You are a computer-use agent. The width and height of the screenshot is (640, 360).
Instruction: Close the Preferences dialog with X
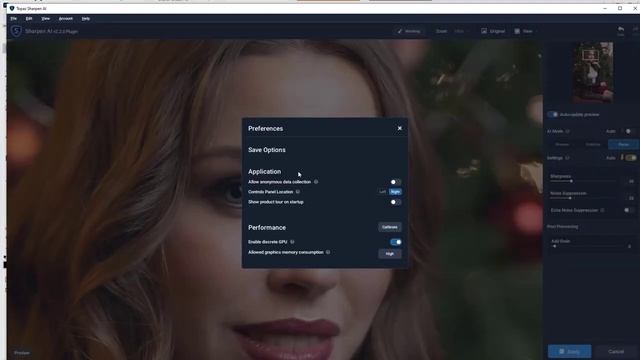400,128
